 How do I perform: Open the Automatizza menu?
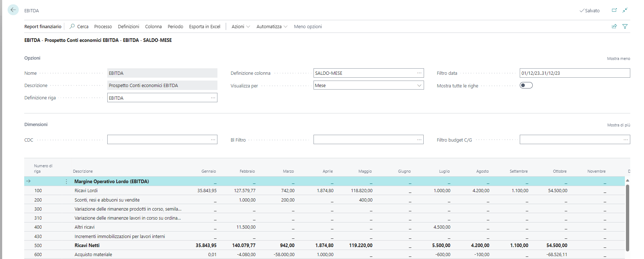coord(272,26)
